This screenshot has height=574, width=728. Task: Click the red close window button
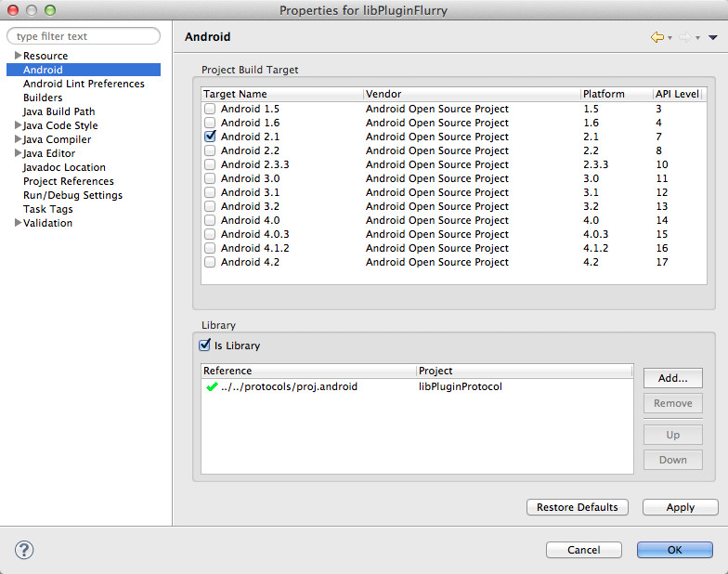click(13, 9)
